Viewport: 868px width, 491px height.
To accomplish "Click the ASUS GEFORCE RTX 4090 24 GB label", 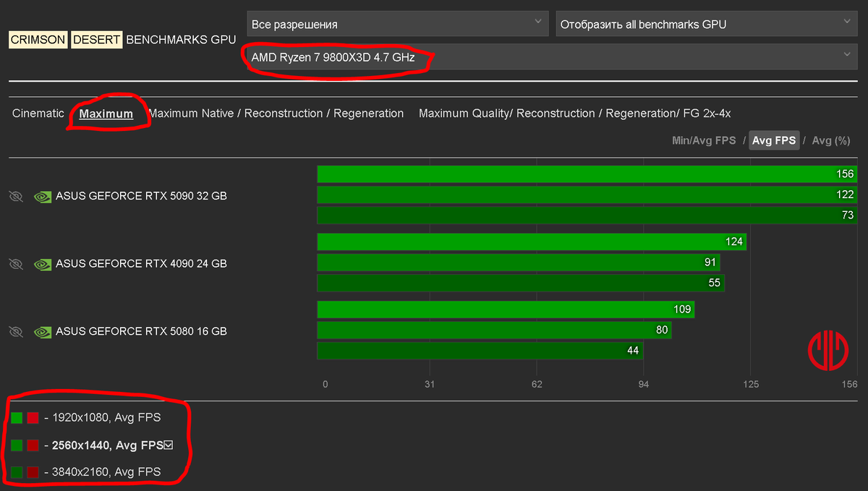I will (x=141, y=264).
